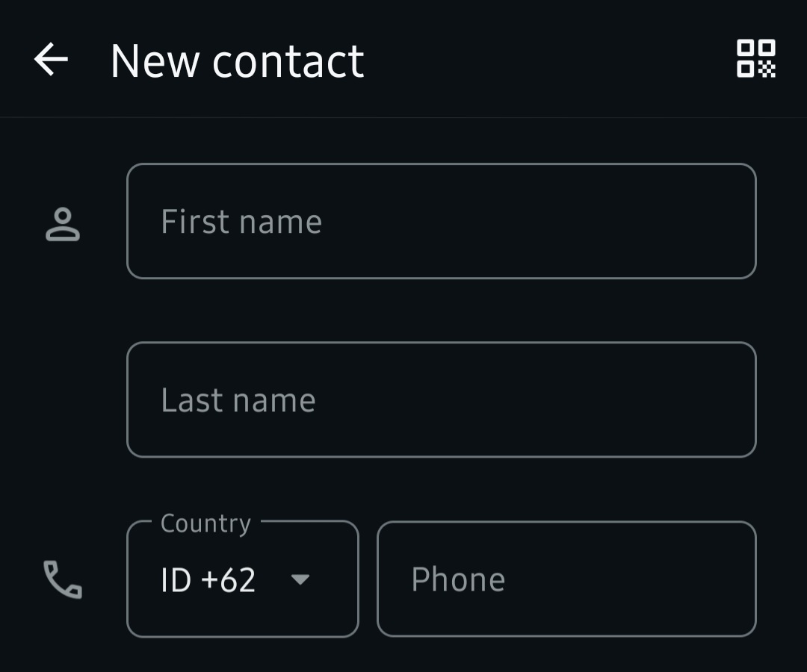Click the "Phone" placeholder text

(x=458, y=579)
